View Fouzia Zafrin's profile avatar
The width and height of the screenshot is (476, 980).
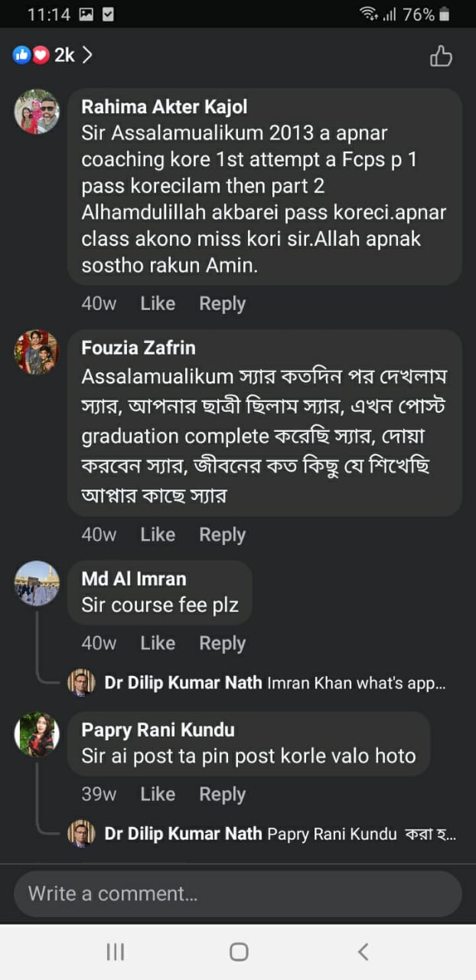37,352
